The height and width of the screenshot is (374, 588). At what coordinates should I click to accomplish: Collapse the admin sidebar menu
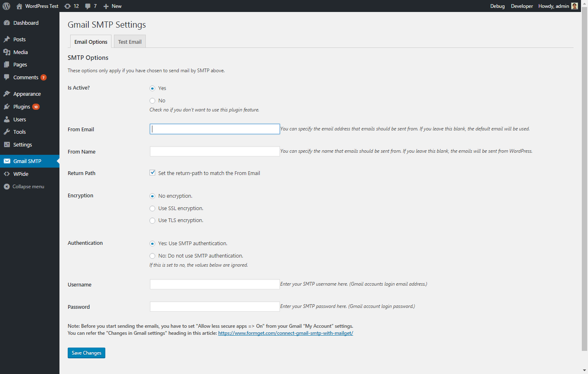tap(24, 187)
